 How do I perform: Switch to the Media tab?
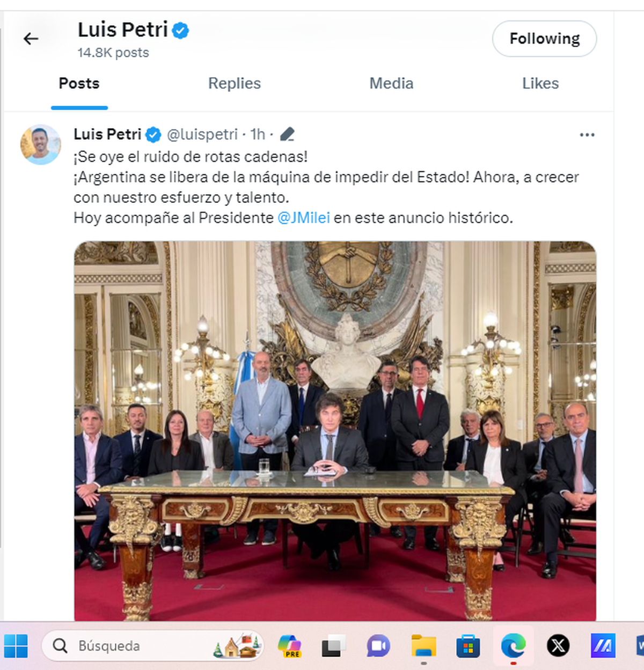click(x=391, y=84)
